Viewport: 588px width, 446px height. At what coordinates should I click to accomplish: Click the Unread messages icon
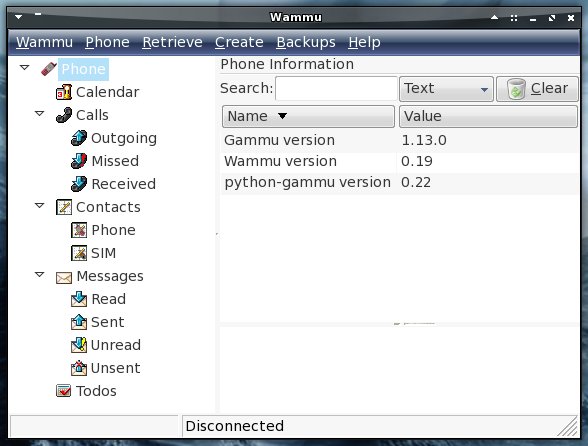(x=79, y=345)
